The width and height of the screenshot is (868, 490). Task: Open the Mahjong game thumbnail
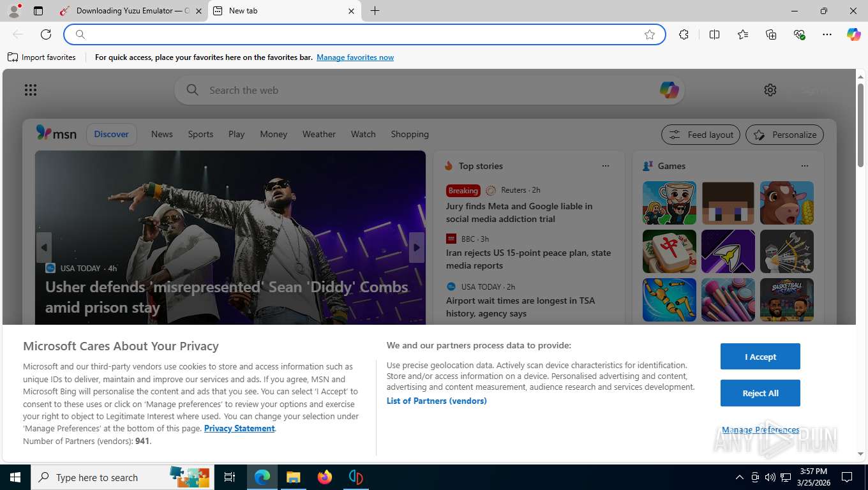670,251
